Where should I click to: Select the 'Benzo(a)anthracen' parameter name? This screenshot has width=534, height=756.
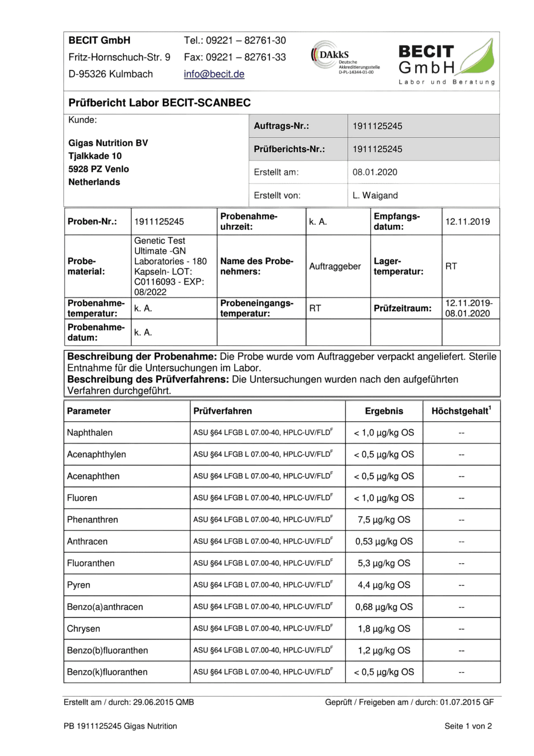(x=105, y=607)
